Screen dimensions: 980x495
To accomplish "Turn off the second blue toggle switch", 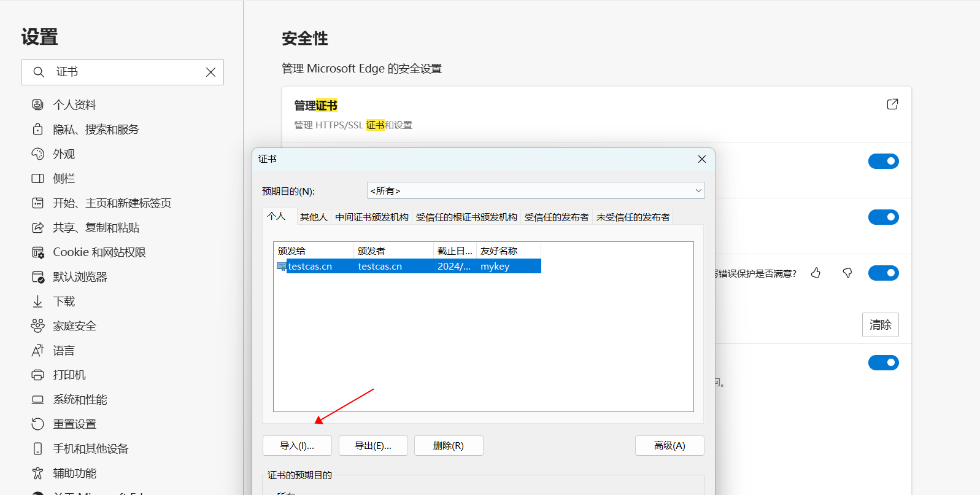I will click(x=883, y=217).
